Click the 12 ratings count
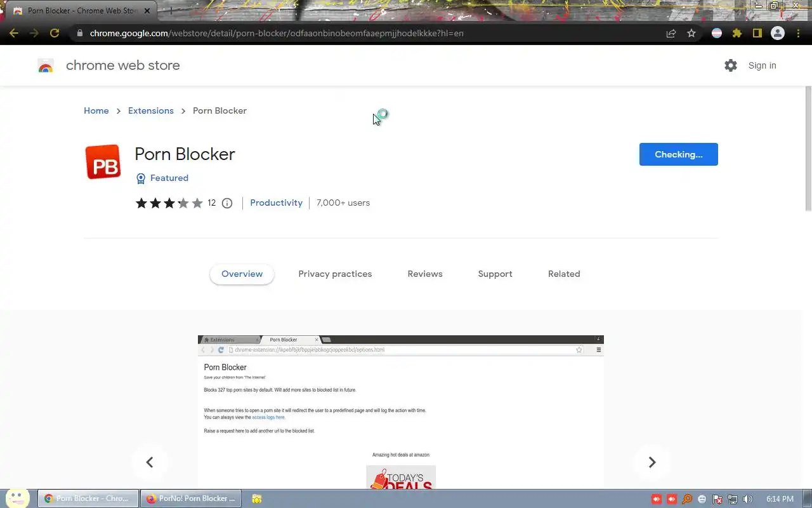 pos(211,203)
